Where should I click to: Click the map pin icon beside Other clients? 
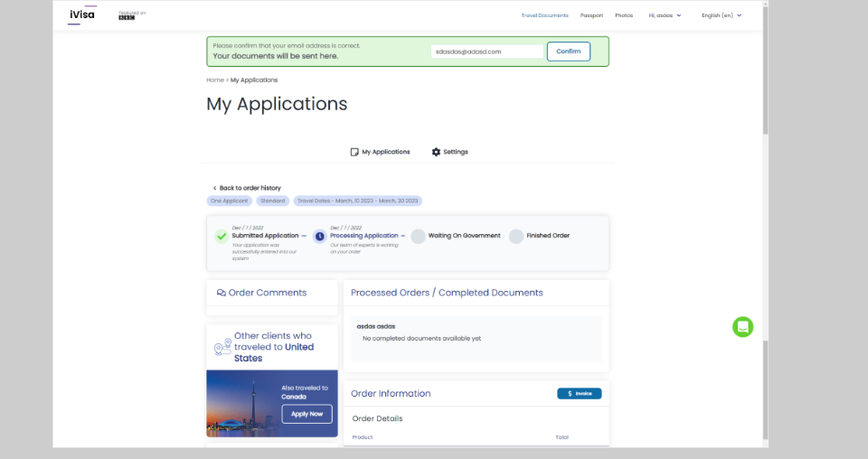click(222, 347)
